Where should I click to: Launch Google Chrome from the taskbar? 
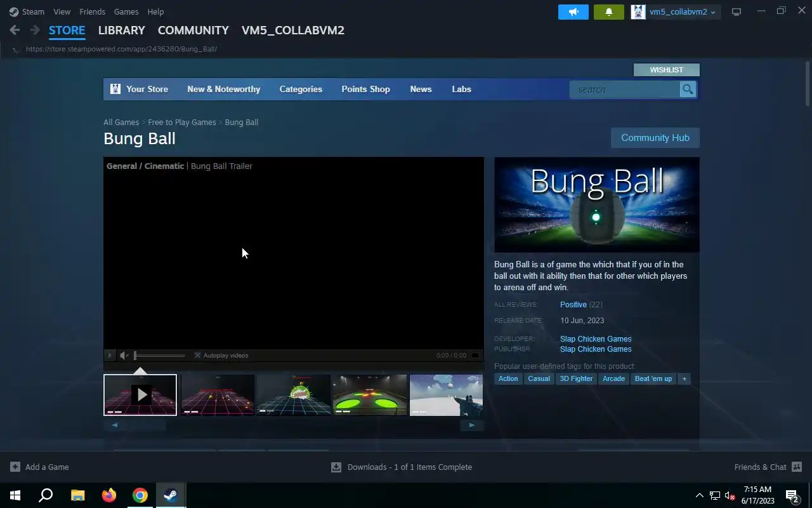pos(140,495)
